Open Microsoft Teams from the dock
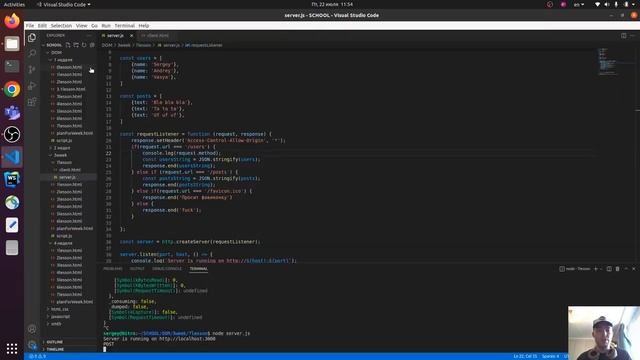 pyautogui.click(x=12, y=112)
